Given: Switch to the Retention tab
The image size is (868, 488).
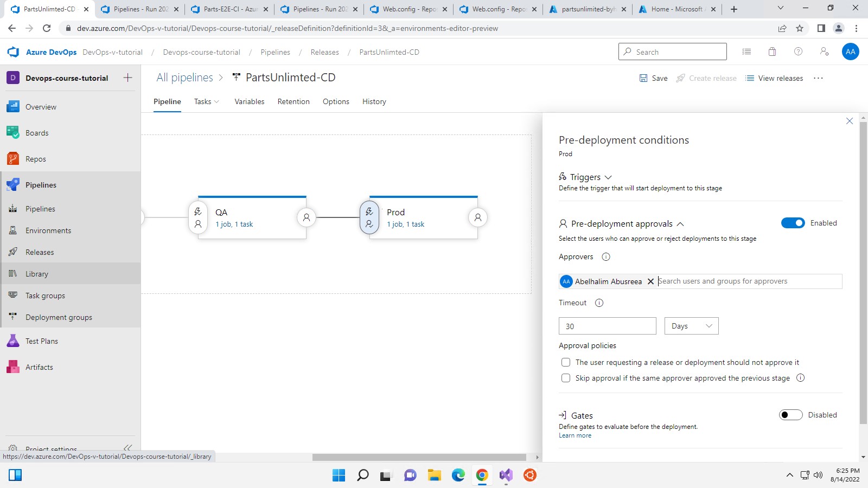Looking at the screenshot, I should click(293, 101).
